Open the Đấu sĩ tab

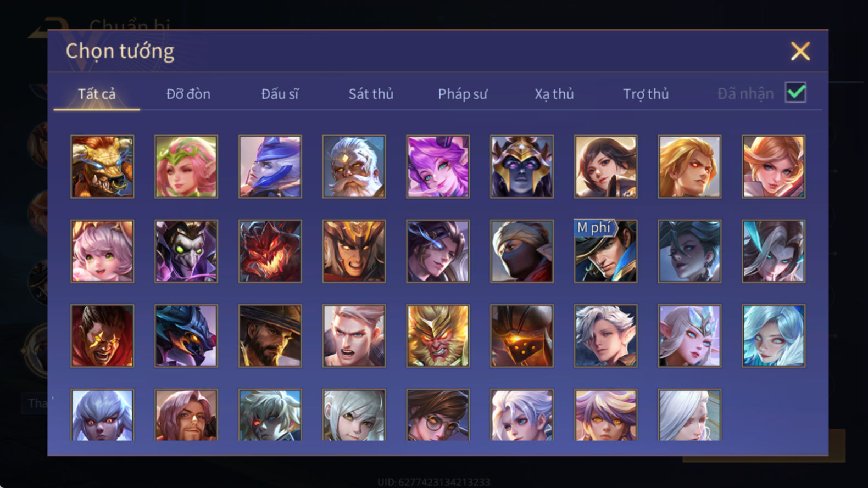280,94
